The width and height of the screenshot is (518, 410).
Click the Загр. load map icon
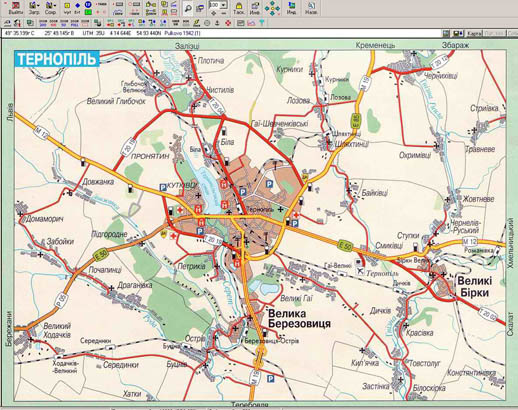coord(32,5)
